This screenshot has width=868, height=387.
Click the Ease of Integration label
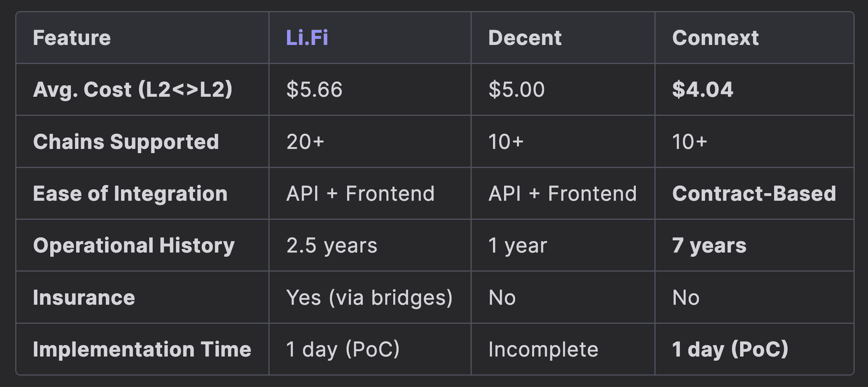(130, 194)
